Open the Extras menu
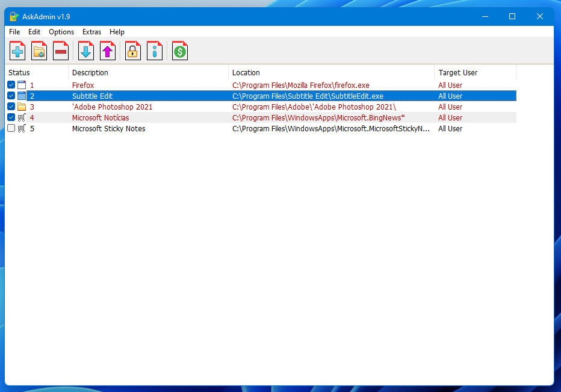The width and height of the screenshot is (561, 392). click(91, 32)
